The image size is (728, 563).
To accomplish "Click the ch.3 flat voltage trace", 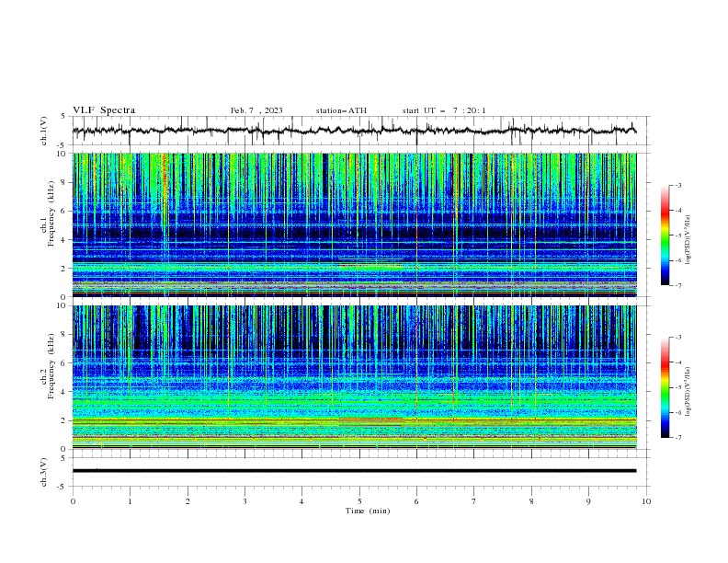I will point(354,471).
